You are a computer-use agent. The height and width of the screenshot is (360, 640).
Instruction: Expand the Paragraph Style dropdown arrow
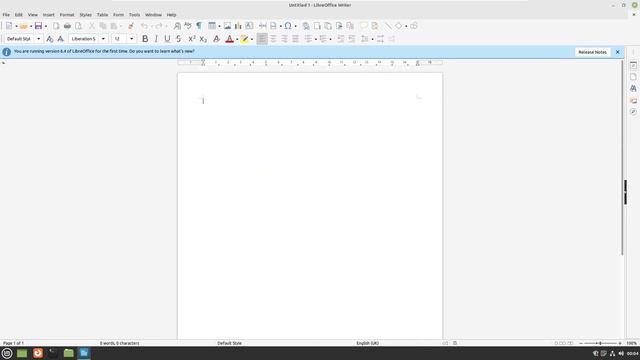click(38, 39)
